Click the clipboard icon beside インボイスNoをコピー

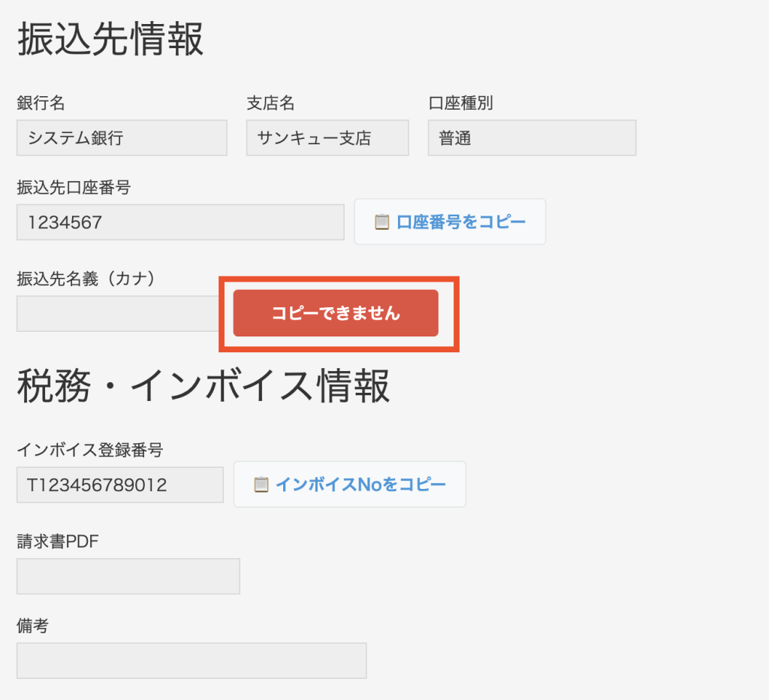click(x=261, y=484)
